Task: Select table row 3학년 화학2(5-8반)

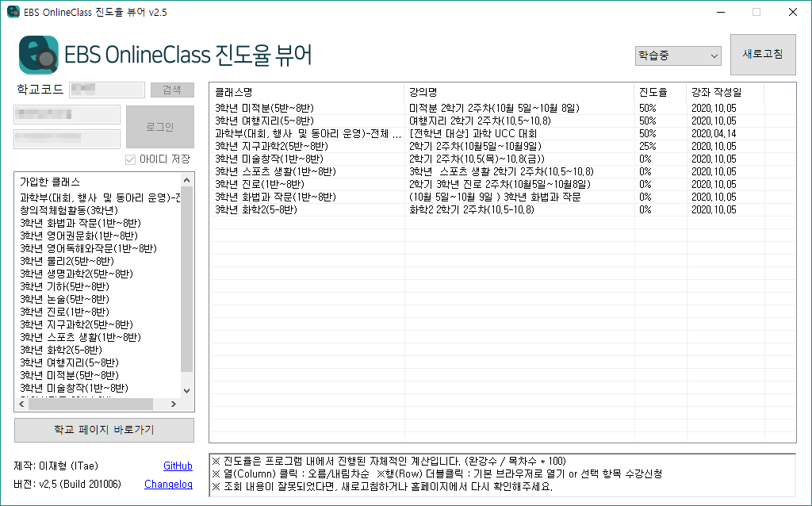Action: click(x=502, y=209)
